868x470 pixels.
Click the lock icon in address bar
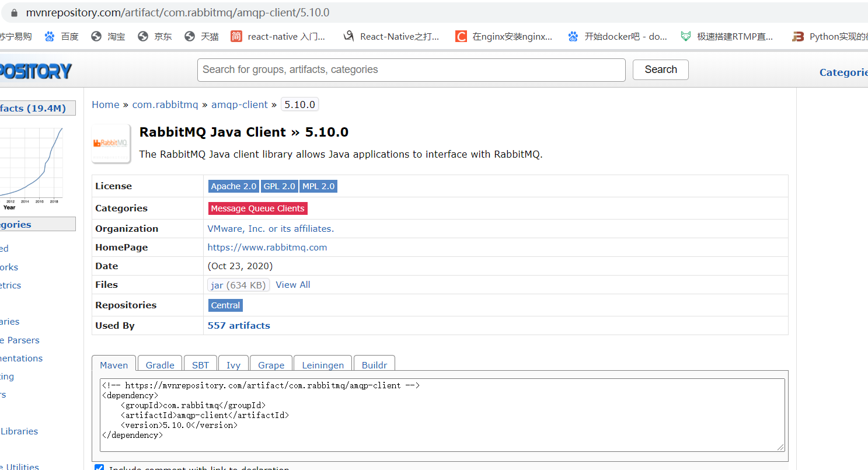(x=14, y=12)
